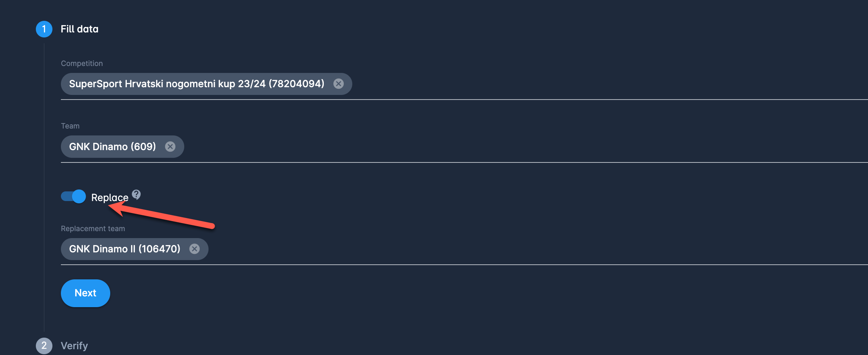Click the Replace toggle text label

click(x=109, y=198)
